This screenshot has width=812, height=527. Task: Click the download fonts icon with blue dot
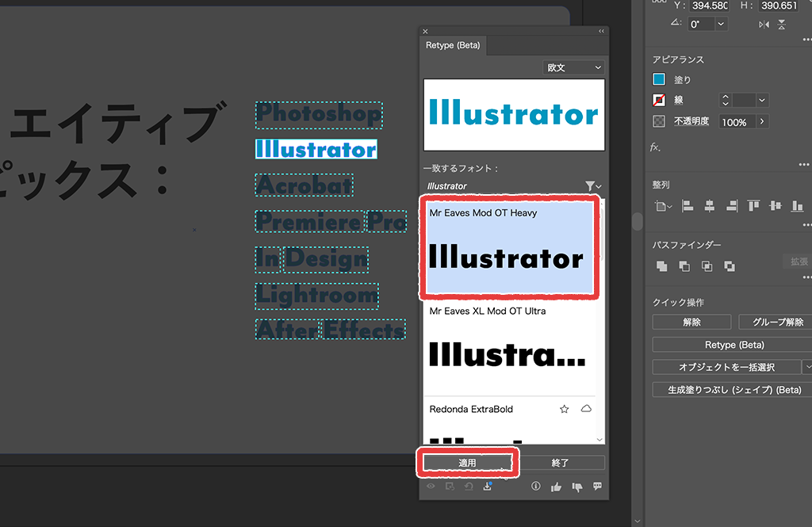pos(488,486)
